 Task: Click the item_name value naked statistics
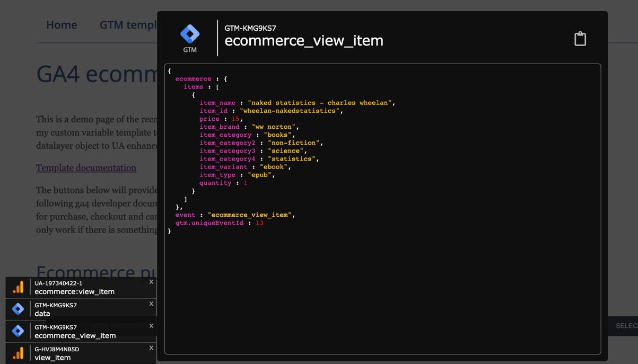[x=320, y=103]
